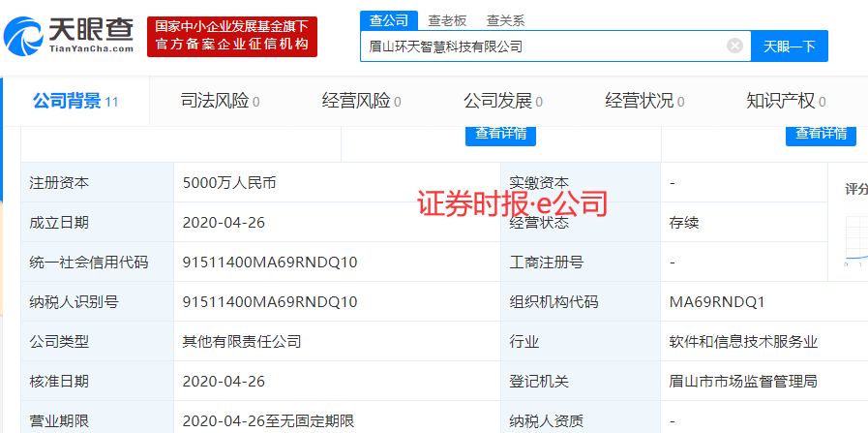Click the 软件和信息技术服务业 industry value
This screenshot has width=868, height=433.
(743, 341)
